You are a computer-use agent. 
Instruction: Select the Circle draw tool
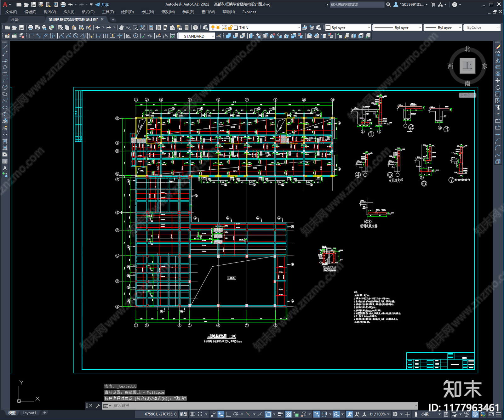coord(5,87)
